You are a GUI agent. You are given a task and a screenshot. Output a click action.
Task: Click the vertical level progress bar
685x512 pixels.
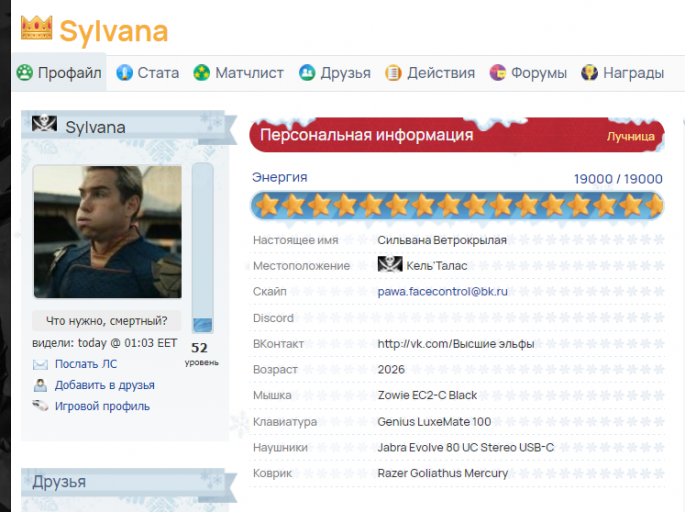202,248
